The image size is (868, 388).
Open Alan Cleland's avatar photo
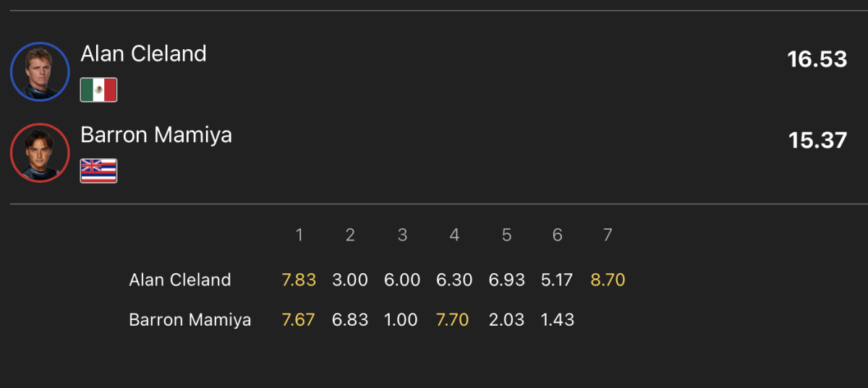pyautogui.click(x=40, y=71)
